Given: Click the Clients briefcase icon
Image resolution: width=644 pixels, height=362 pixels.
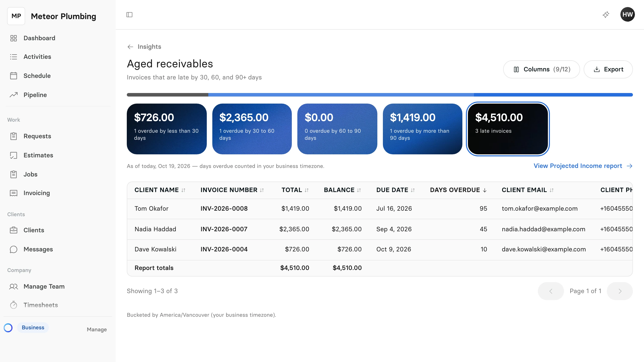Looking at the screenshot, I should pos(14,230).
